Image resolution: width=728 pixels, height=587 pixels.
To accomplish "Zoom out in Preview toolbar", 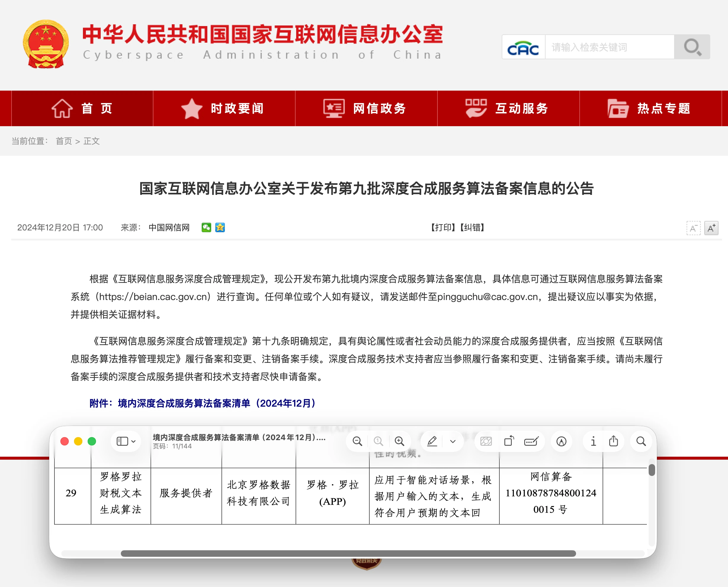I will pos(357,441).
